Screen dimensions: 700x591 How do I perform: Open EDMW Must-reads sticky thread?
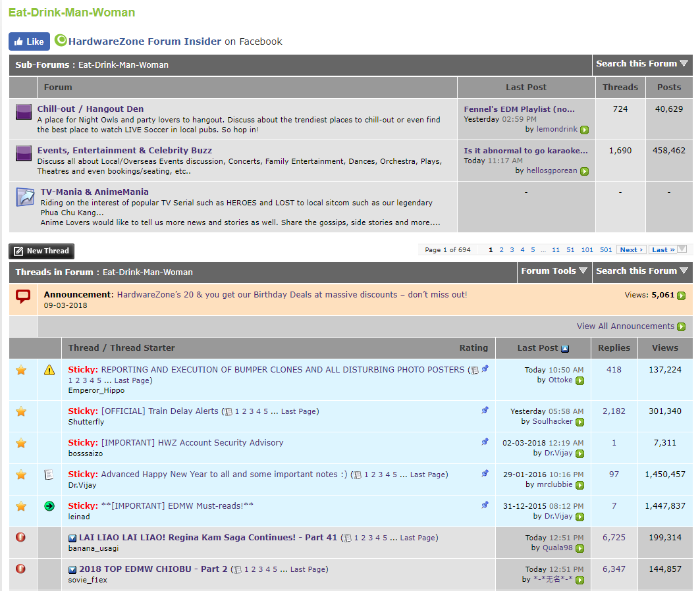click(x=177, y=506)
